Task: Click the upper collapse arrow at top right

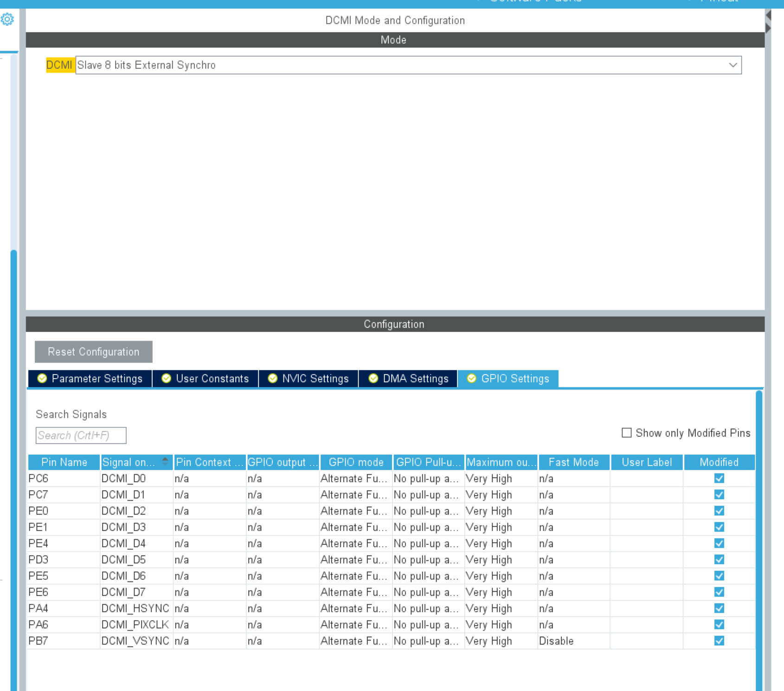Action: [x=769, y=15]
